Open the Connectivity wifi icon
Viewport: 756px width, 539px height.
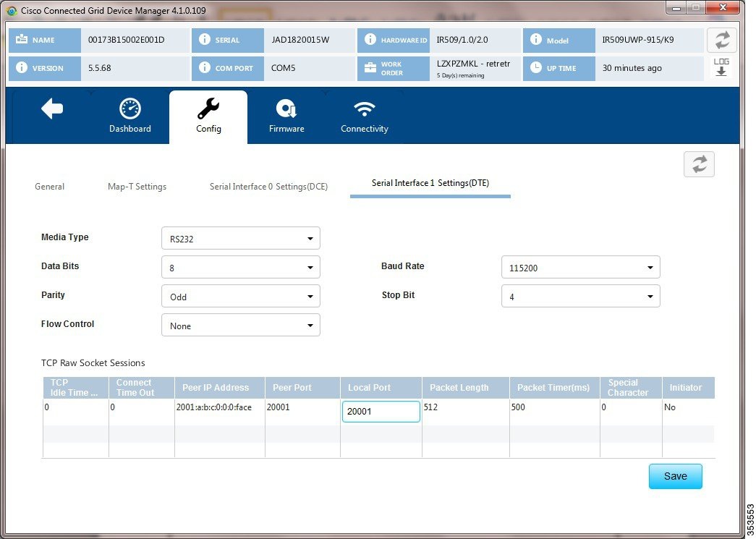tap(364, 109)
